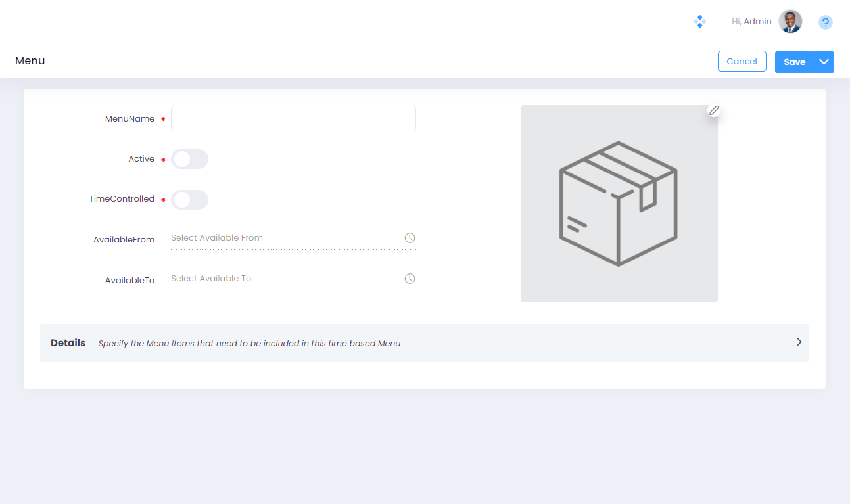This screenshot has width=850, height=504.
Task: Expand Save options dropdown arrow
Action: click(x=824, y=62)
